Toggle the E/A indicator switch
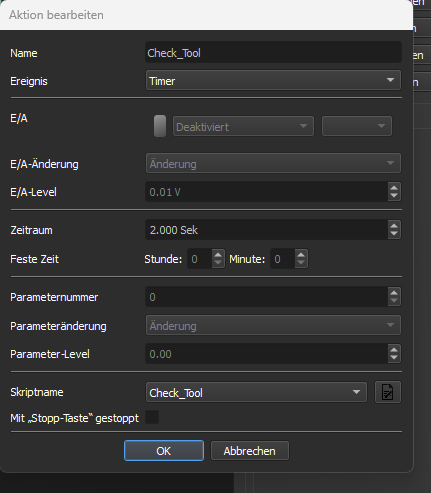The image size is (431, 493). pyautogui.click(x=160, y=126)
